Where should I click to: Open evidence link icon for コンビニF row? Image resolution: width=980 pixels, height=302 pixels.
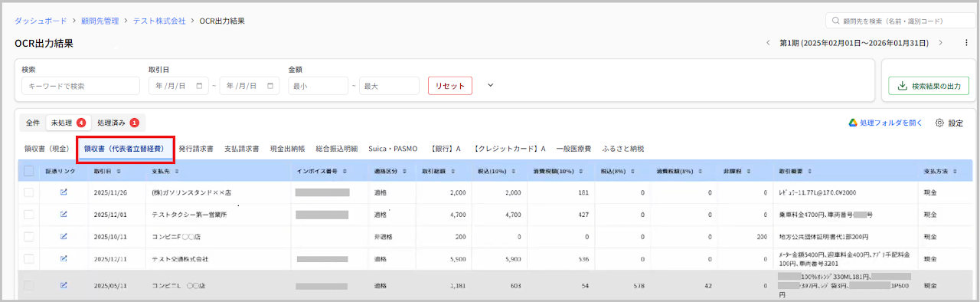tap(64, 237)
